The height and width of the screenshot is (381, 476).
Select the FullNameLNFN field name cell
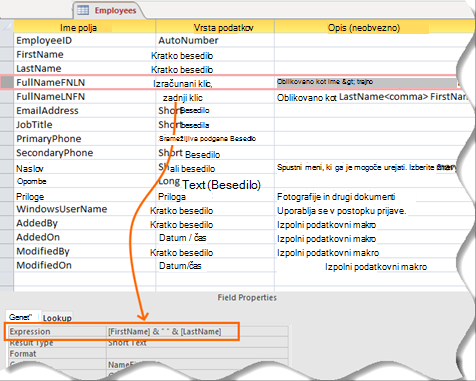[x=85, y=97]
